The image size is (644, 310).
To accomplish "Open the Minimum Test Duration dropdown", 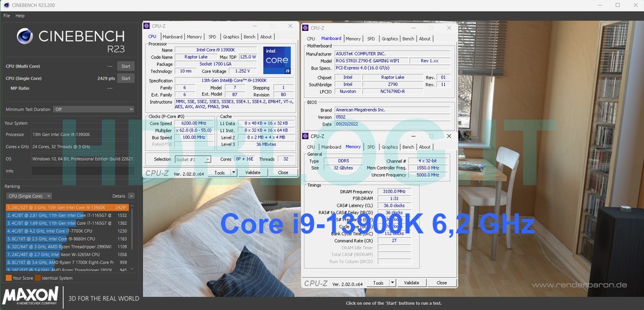I will [x=93, y=110].
